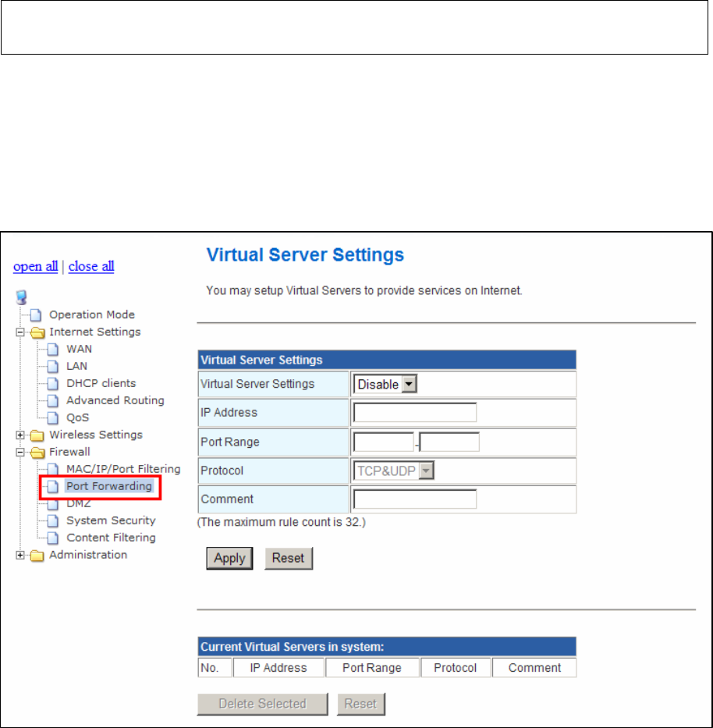Select Internet Settings in the tree

94,332
